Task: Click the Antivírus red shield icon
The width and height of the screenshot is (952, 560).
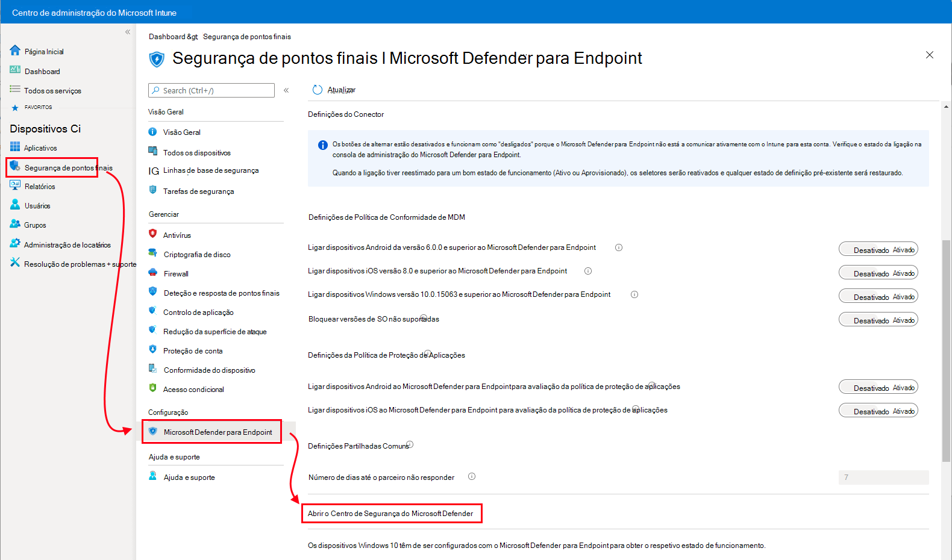Action: [152, 234]
